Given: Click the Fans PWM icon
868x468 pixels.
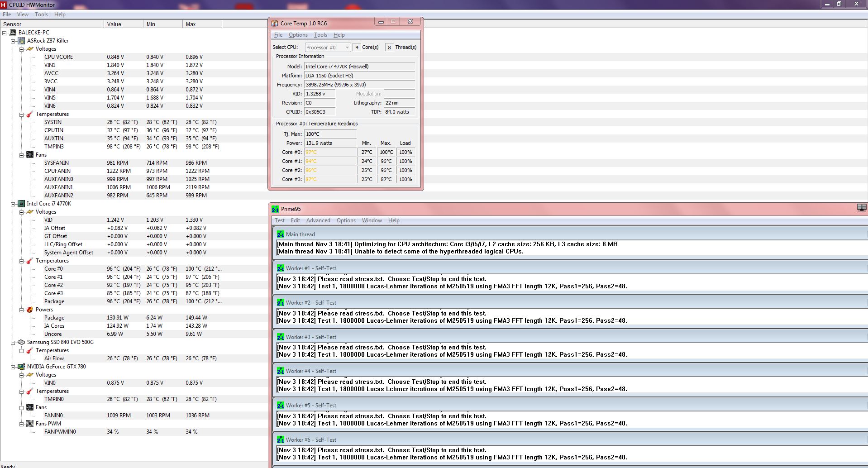Looking at the screenshot, I should click(x=30, y=424).
